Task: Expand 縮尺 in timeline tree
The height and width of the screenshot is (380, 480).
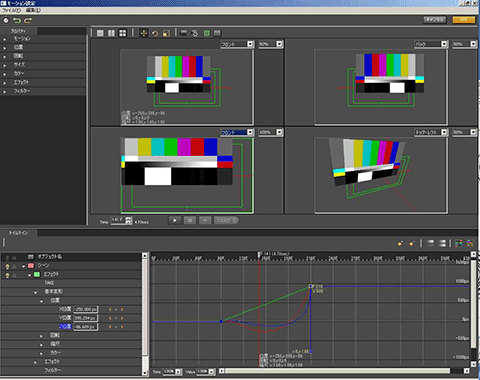Action: (x=41, y=345)
